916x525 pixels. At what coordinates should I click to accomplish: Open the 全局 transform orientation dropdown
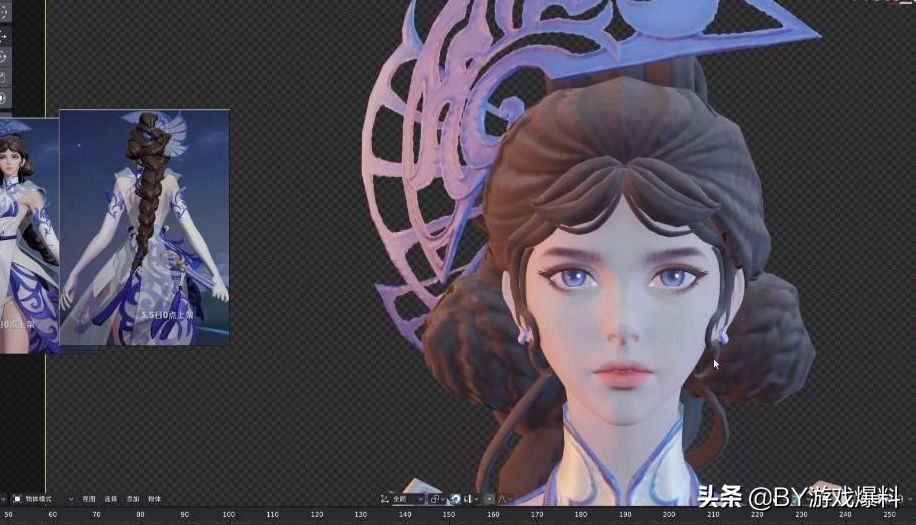coord(405,498)
